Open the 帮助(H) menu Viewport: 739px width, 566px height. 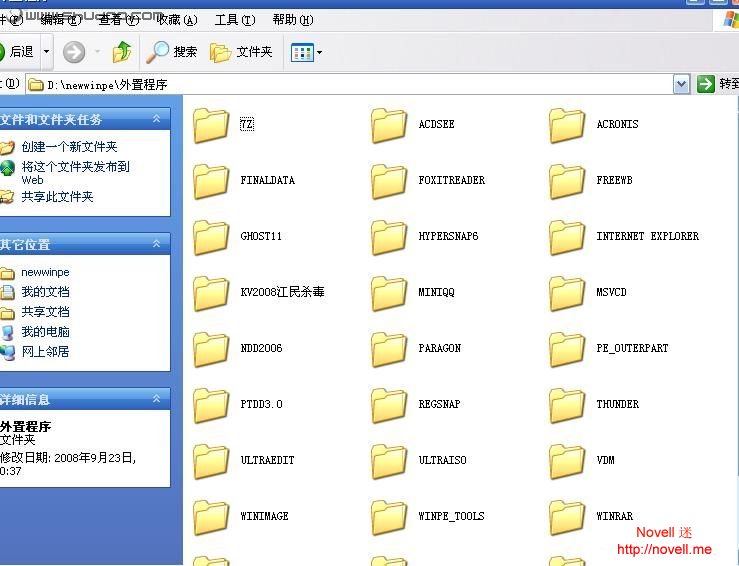pyautogui.click(x=293, y=20)
